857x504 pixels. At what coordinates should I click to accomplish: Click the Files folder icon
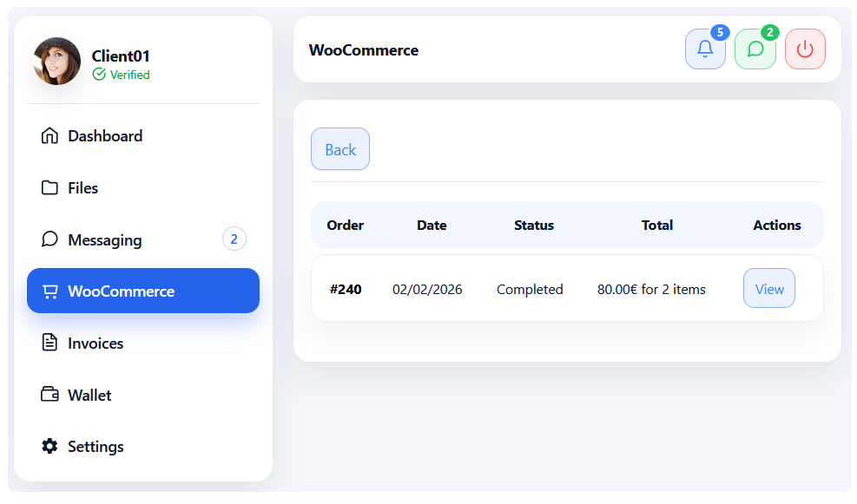click(x=49, y=188)
